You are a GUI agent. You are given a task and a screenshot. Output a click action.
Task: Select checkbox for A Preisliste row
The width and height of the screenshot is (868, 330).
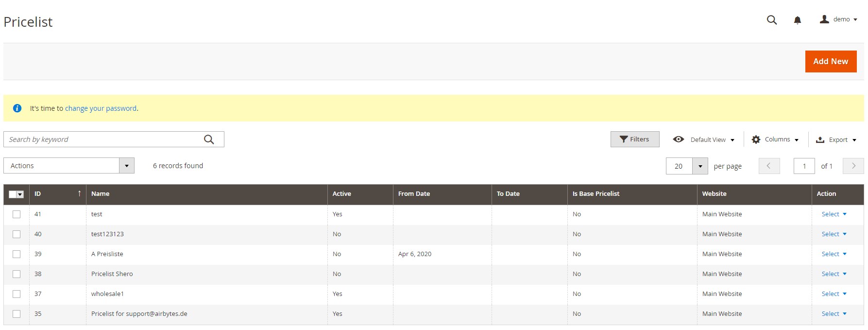click(x=17, y=254)
